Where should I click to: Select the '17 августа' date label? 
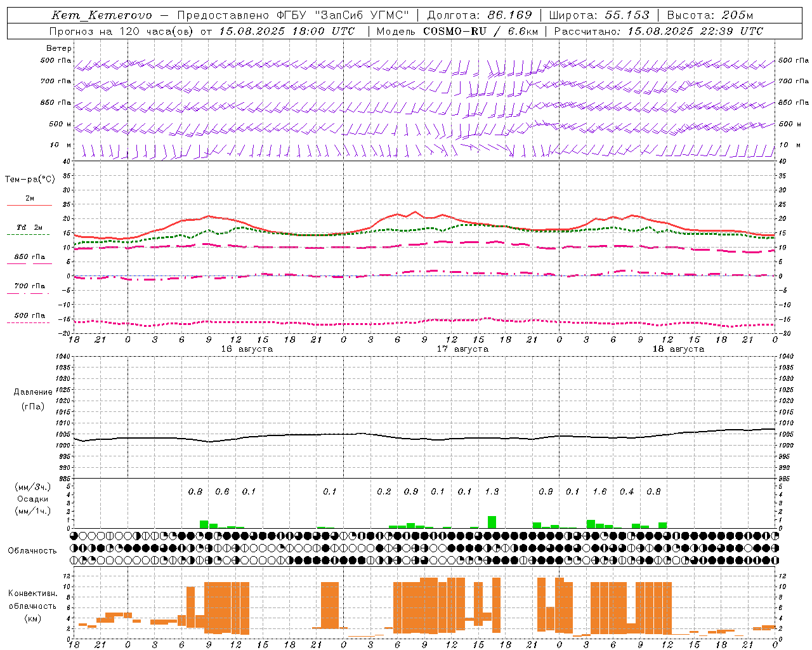(x=462, y=349)
